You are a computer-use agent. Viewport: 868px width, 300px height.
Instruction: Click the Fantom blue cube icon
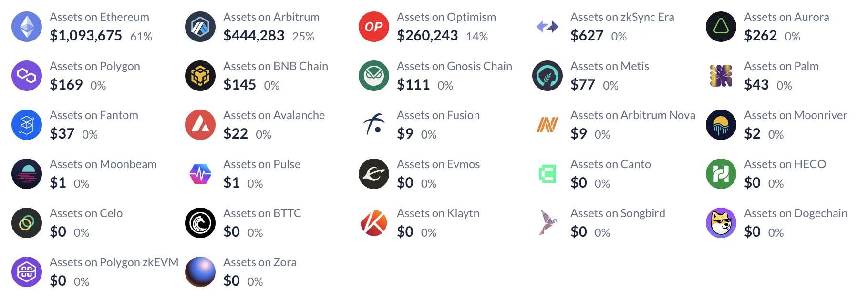[x=27, y=125]
